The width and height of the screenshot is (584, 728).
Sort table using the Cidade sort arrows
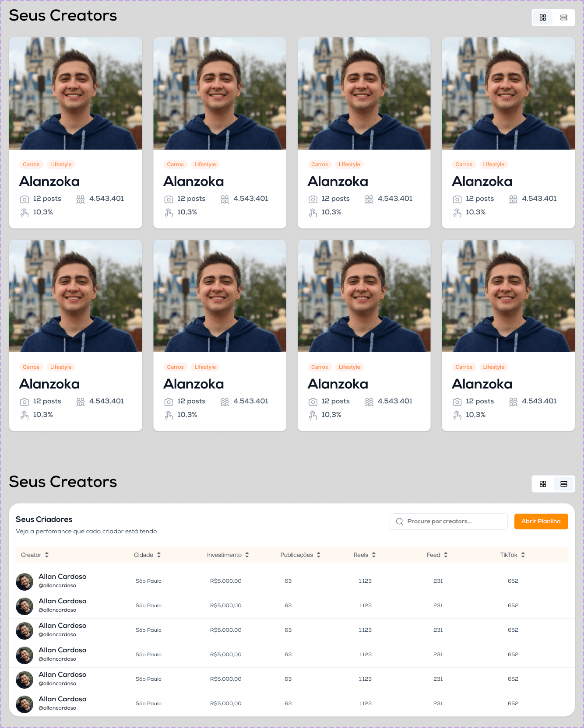(x=159, y=555)
